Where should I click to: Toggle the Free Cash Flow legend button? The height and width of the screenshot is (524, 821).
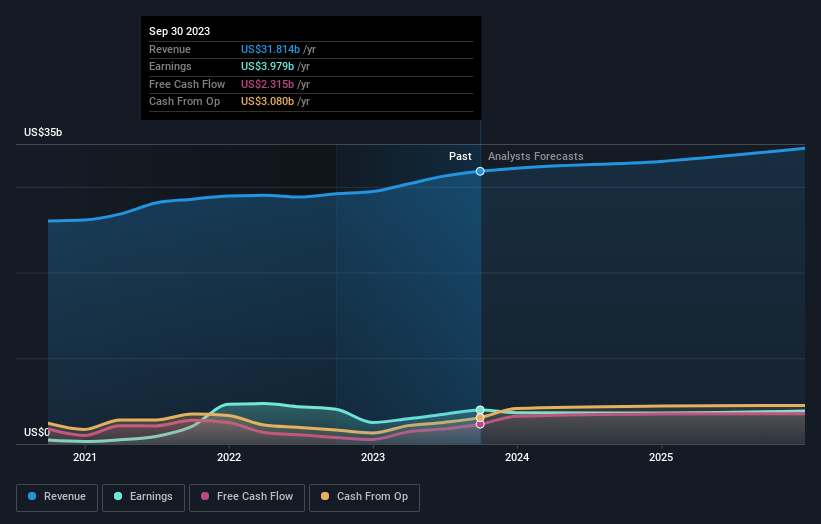pos(247,497)
